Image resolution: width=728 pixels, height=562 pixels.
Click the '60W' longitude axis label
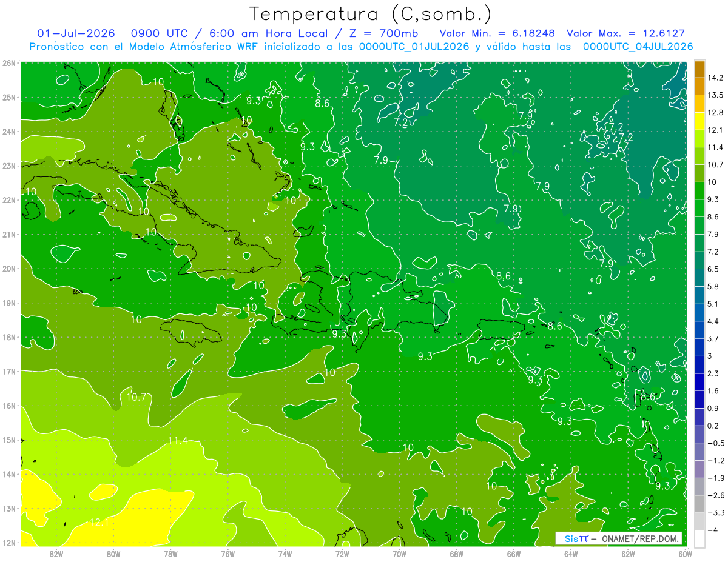pos(685,554)
